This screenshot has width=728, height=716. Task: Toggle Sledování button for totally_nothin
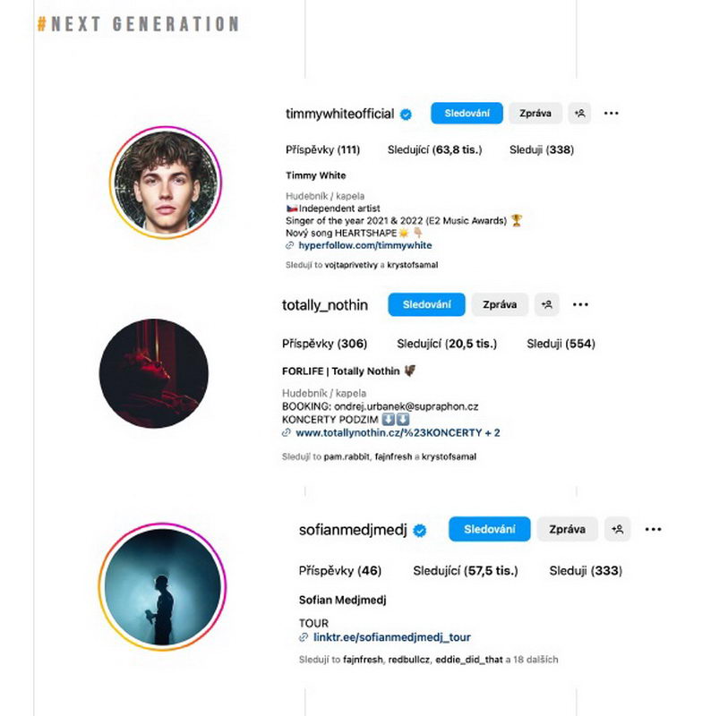click(x=426, y=304)
